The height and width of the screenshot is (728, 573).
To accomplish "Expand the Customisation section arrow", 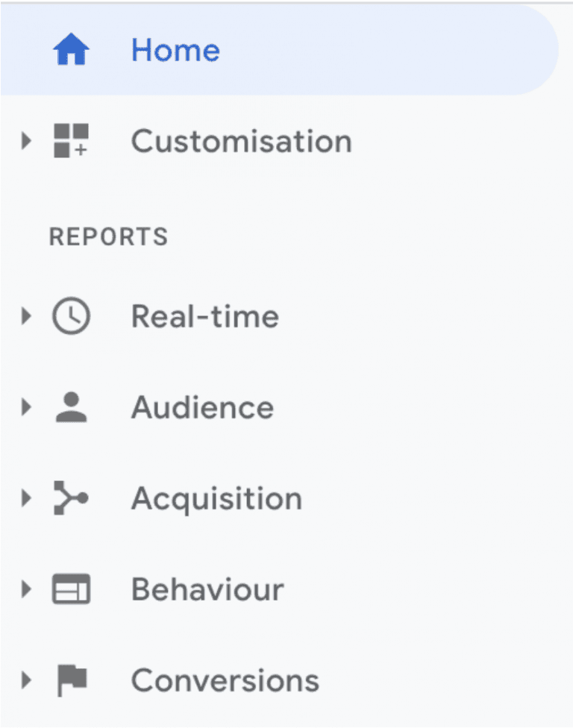I will (x=26, y=141).
